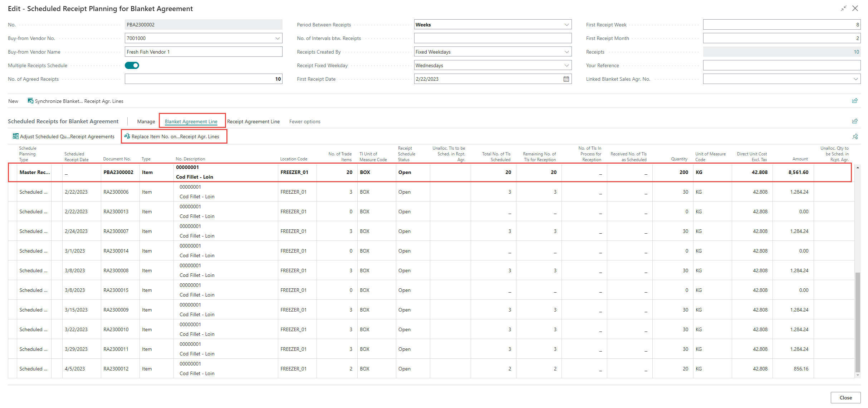Click the share icon in Scheduled Receipts section

[855, 121]
